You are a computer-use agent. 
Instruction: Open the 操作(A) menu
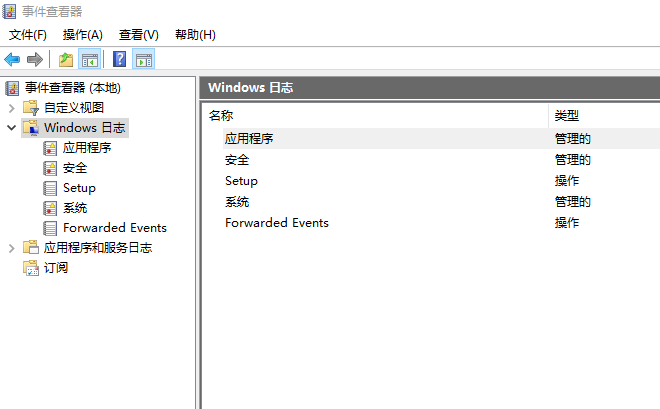(82, 35)
